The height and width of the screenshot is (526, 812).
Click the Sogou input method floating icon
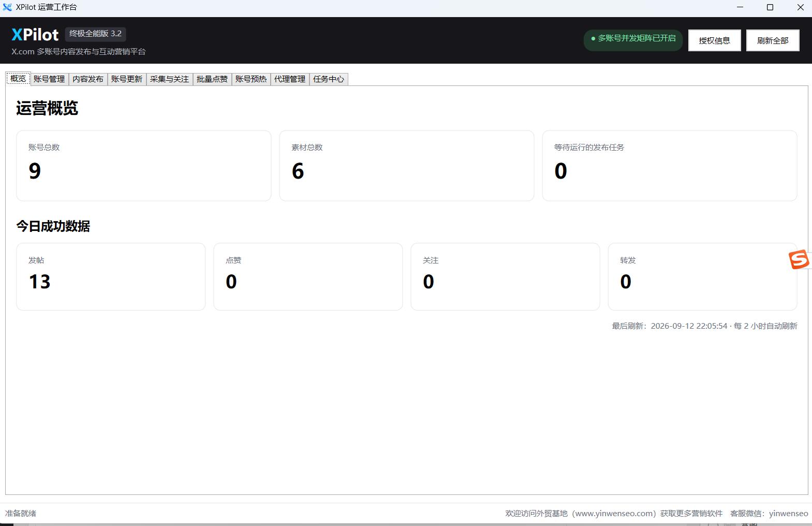tap(799, 259)
